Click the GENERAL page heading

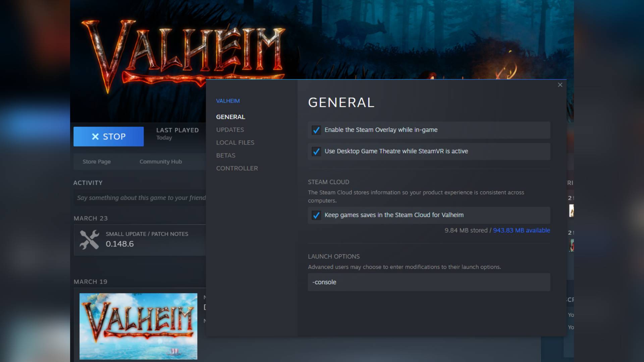pos(341,103)
